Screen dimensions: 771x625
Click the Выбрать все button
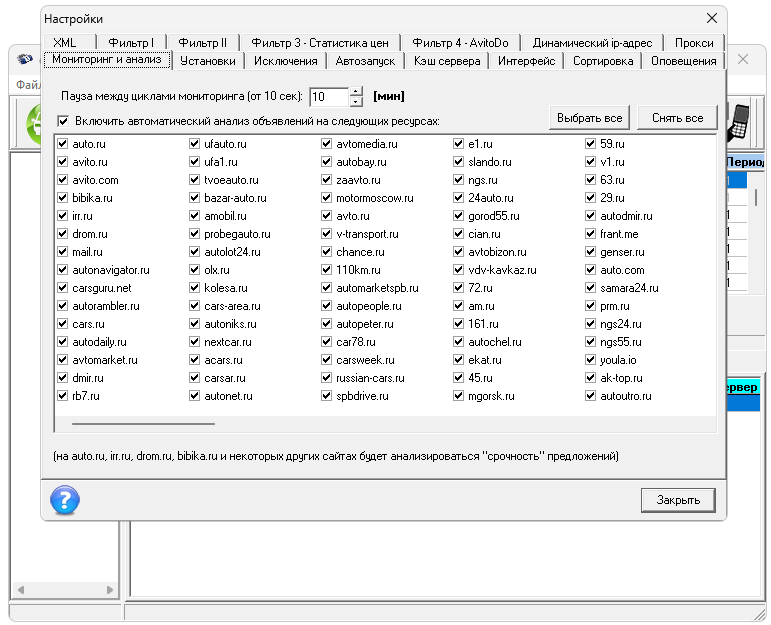point(590,118)
